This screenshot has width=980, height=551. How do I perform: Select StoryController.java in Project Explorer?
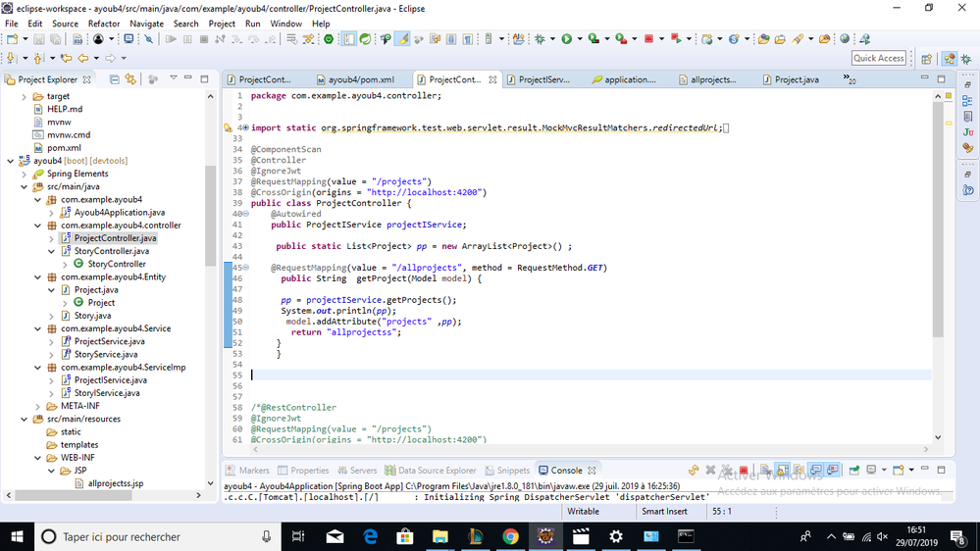[x=110, y=251]
